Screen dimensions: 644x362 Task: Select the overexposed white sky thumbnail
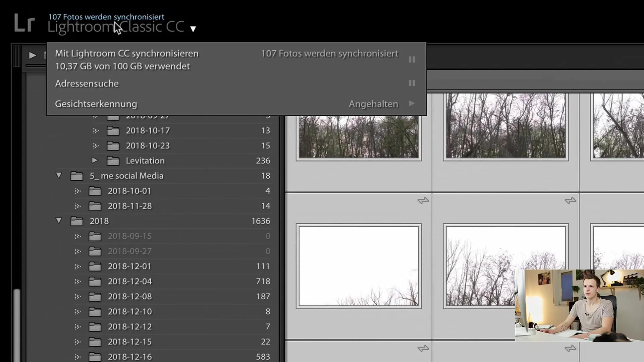359,266
